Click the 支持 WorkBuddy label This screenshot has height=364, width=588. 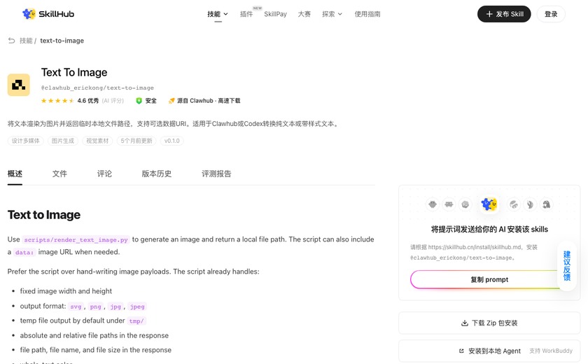click(551, 351)
